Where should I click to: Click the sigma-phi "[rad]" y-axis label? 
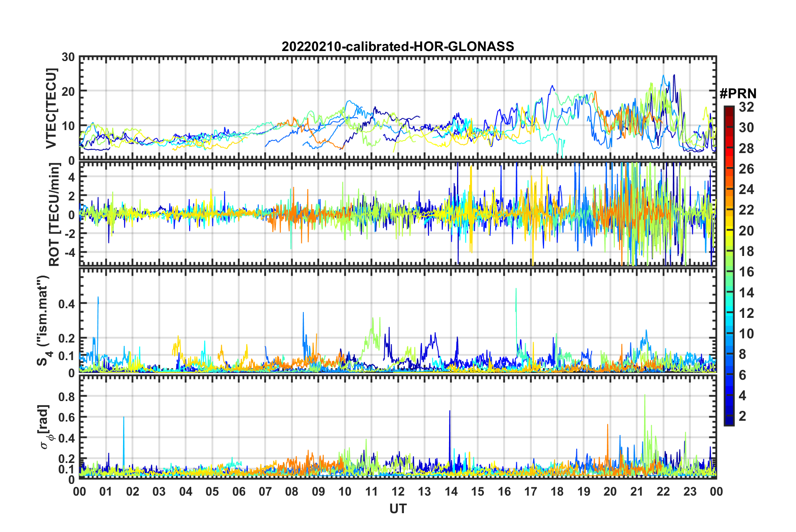point(44,427)
